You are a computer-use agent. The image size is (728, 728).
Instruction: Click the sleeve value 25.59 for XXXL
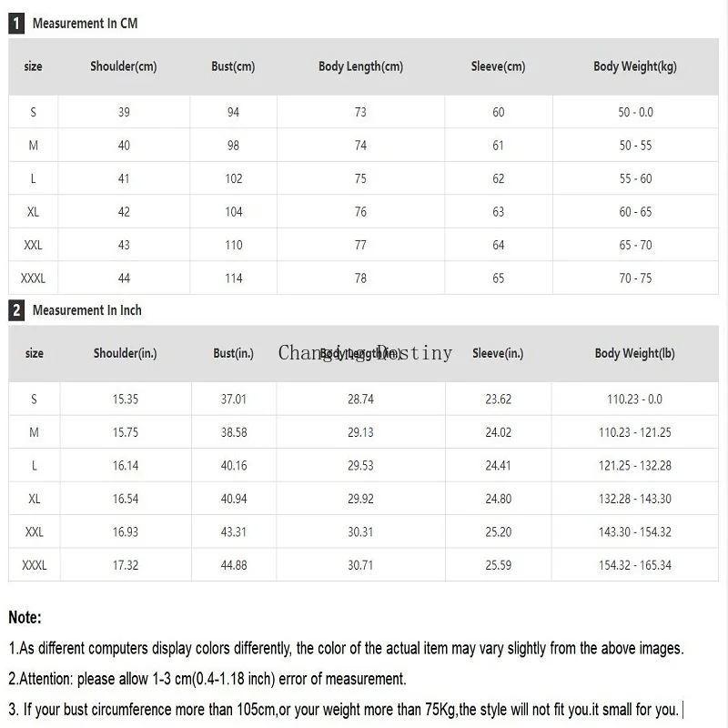click(x=498, y=565)
